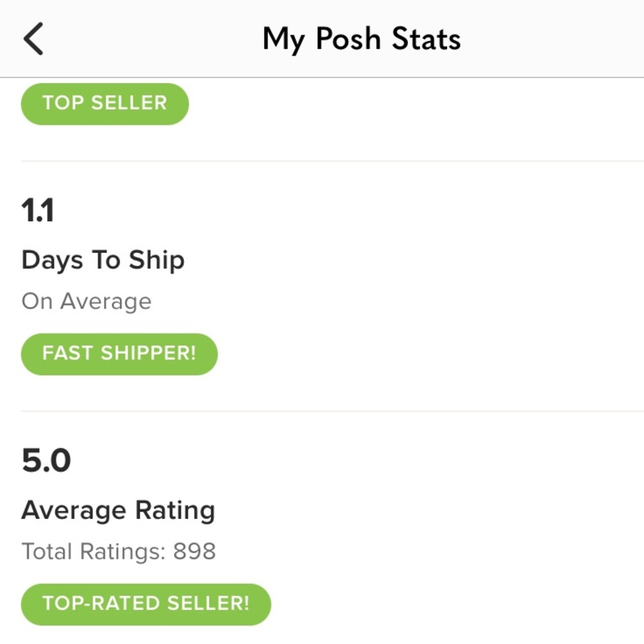Select the 1.1 days value
Image resolution: width=644 pixels, height=644 pixels.
[37, 211]
